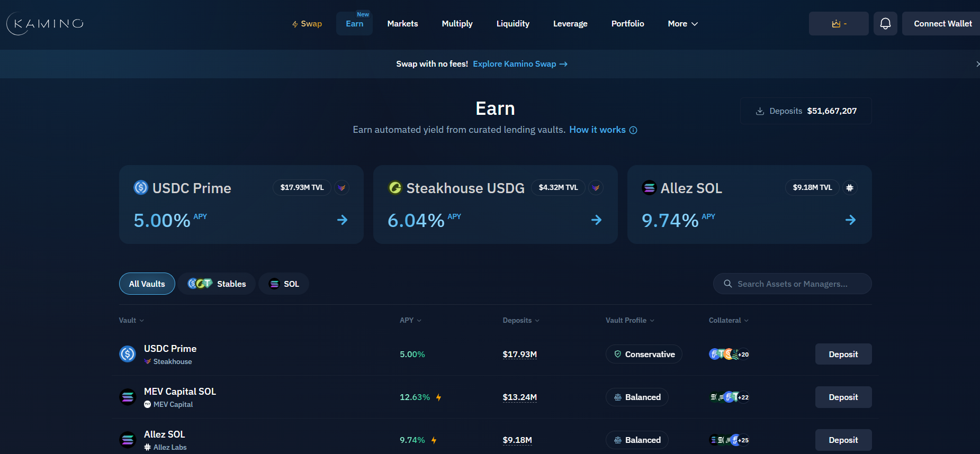Dismiss the swap banner
The image size is (980, 454).
coord(977,64)
